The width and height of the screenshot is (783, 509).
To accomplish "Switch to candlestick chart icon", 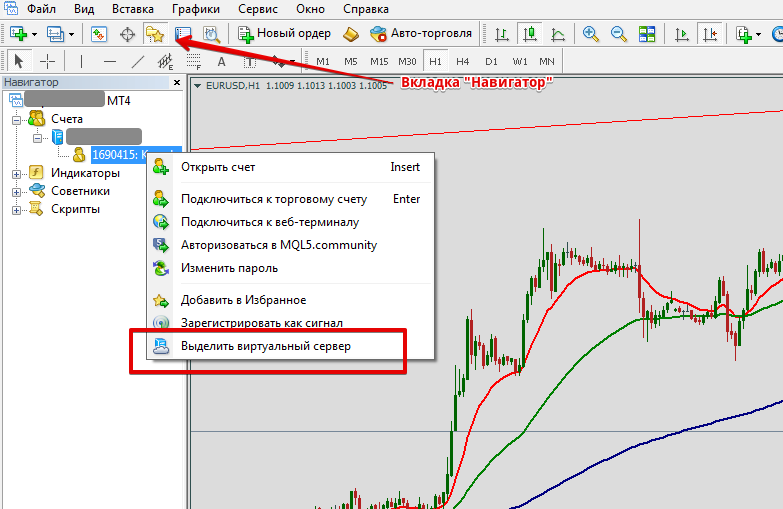I will [x=529, y=34].
